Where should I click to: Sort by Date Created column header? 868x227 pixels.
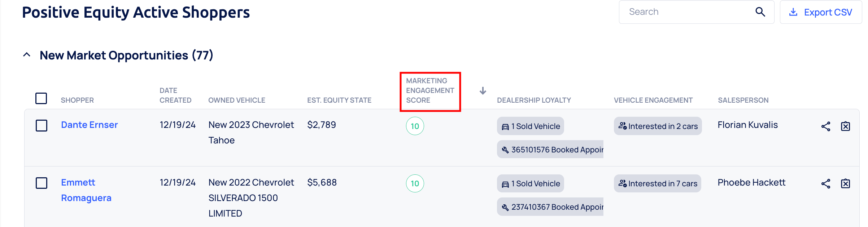(175, 95)
